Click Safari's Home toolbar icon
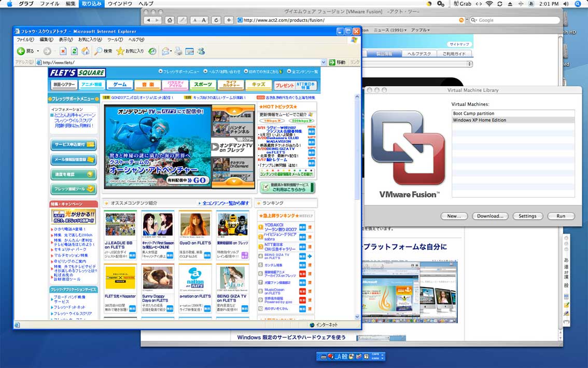This screenshot has height=368, width=588. (170, 20)
